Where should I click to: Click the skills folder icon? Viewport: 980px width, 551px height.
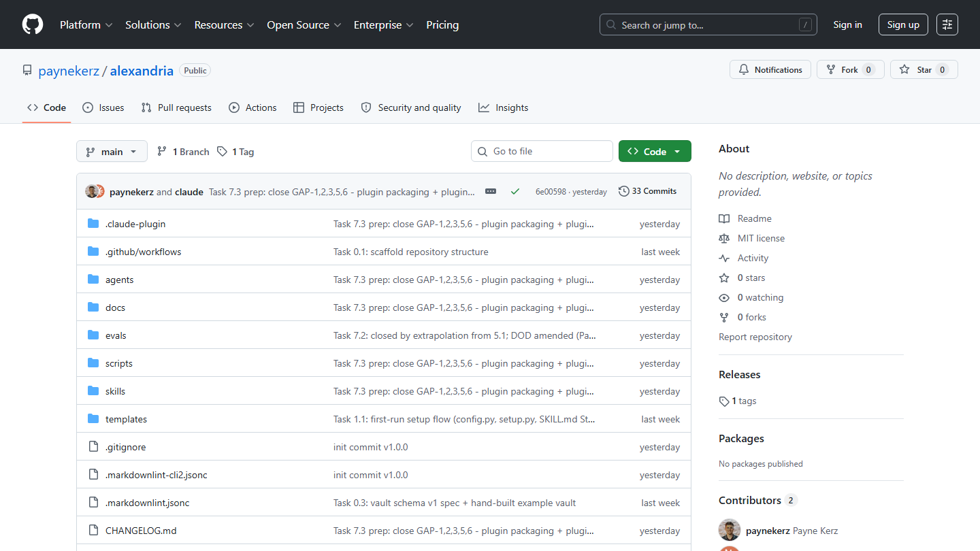pyautogui.click(x=93, y=391)
